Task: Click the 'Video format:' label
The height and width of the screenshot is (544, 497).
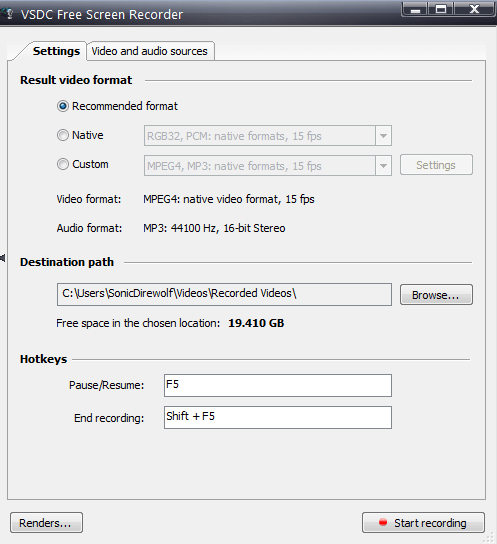Action: tap(89, 199)
